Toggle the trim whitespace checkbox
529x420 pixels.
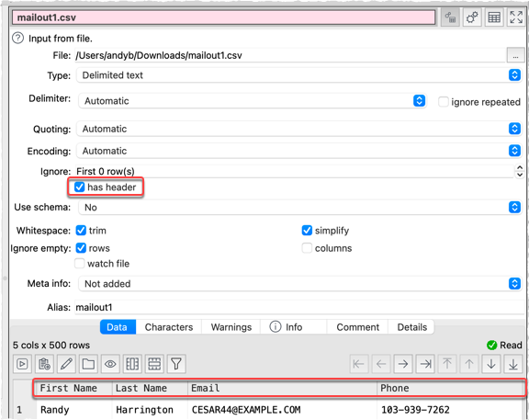pos(81,231)
